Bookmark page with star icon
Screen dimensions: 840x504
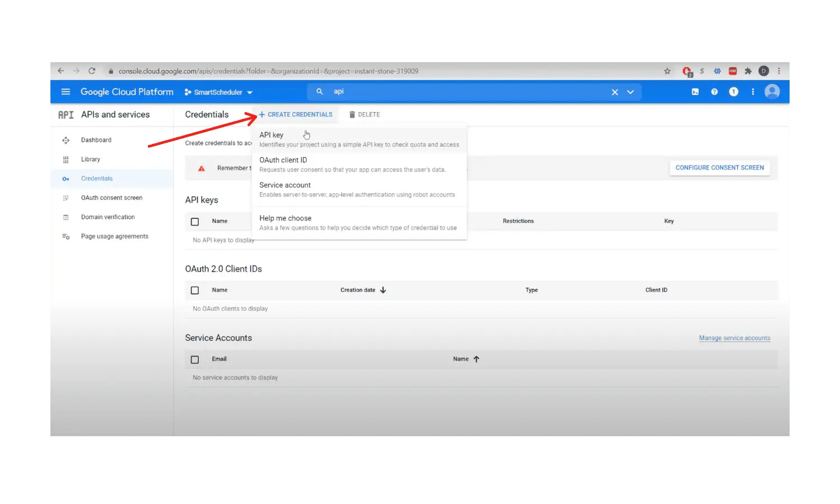[x=667, y=71]
